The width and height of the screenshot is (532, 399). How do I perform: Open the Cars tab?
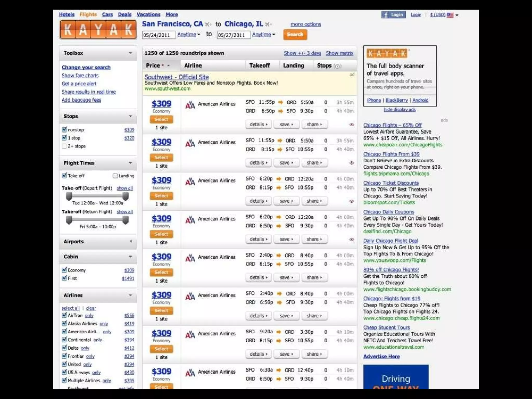coord(107,15)
